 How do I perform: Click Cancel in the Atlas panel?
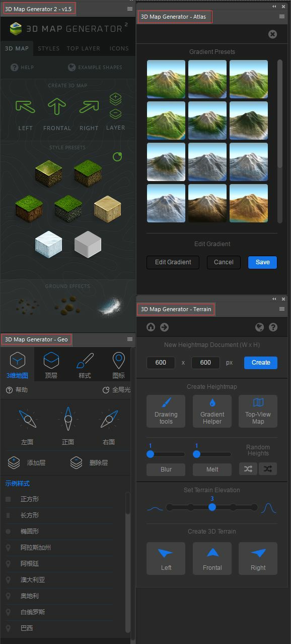pos(224,262)
